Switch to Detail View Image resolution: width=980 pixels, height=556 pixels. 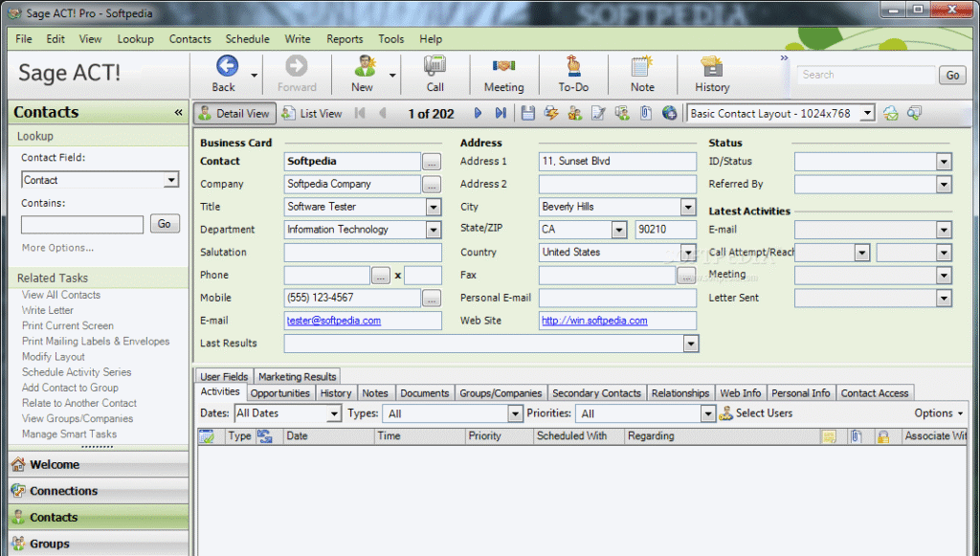[x=235, y=113]
